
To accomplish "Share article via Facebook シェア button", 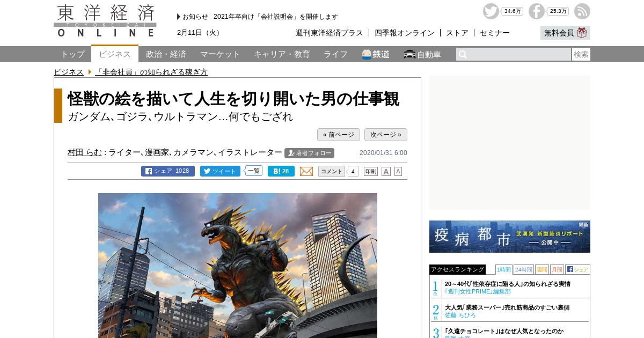I will [168, 171].
